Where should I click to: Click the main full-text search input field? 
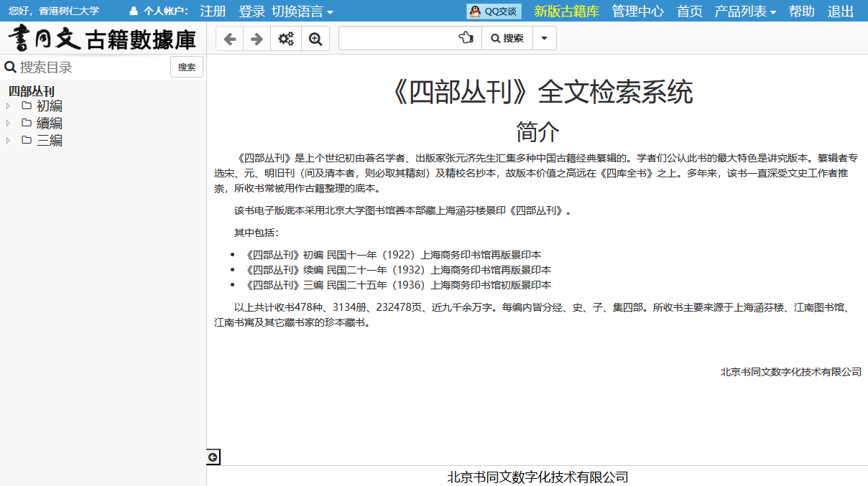(x=398, y=39)
